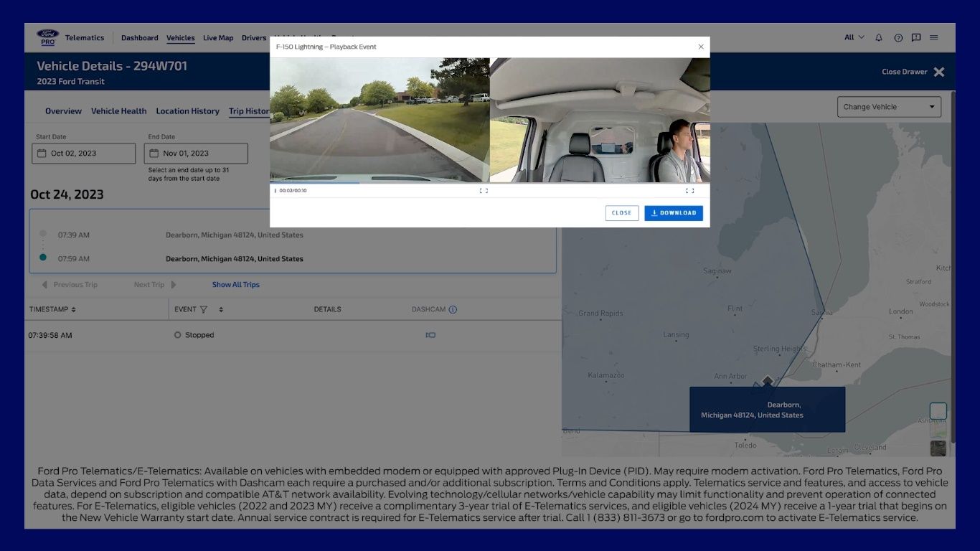Filter the Event column
Viewport: 980px width, 551px height.
tap(204, 310)
